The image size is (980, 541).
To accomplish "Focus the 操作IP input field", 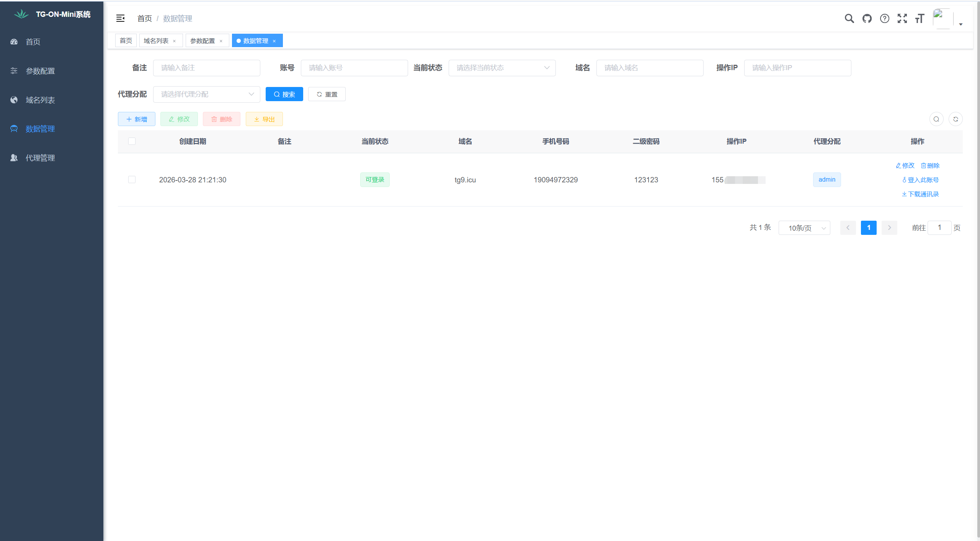I will [797, 68].
